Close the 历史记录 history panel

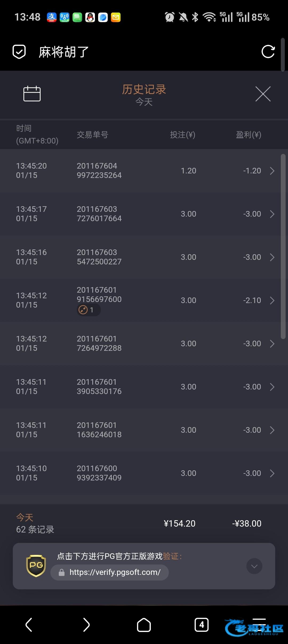point(263,94)
